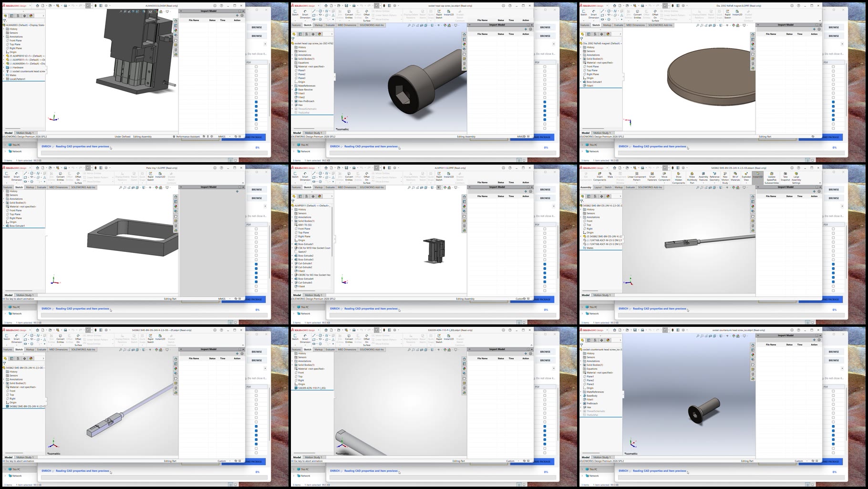Click Take Snapshot in 543862 sldasm ribbon
868x489 pixels.
pyautogui.click(x=785, y=177)
